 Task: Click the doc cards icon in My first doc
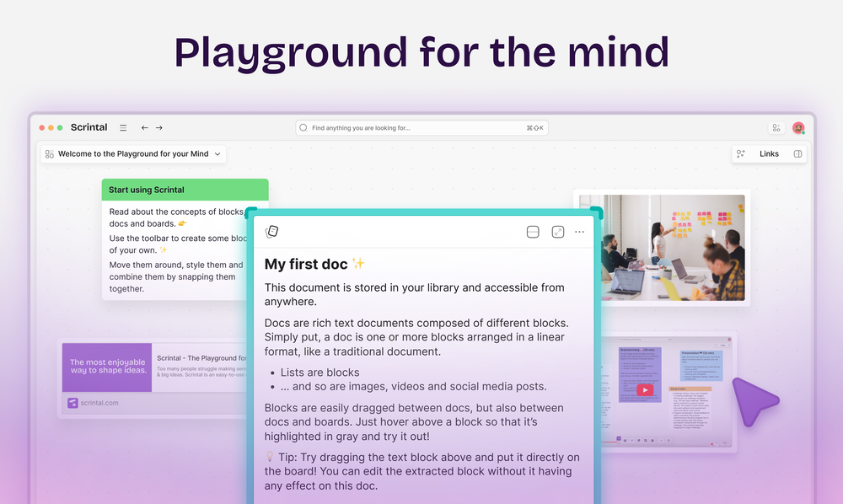pyautogui.click(x=271, y=232)
